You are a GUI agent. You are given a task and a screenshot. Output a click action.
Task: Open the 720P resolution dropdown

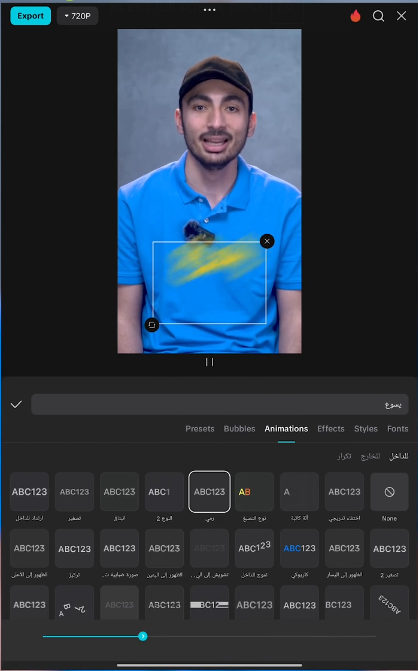(77, 16)
